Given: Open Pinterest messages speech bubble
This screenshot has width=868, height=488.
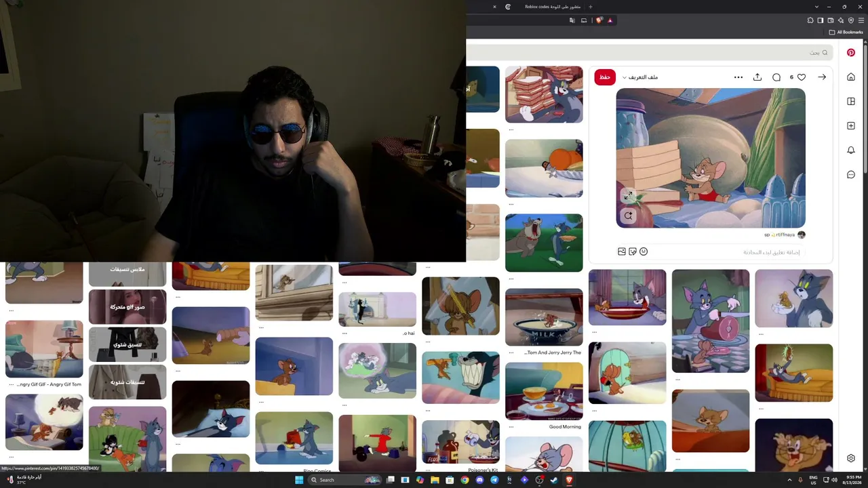Looking at the screenshot, I should 851,174.
